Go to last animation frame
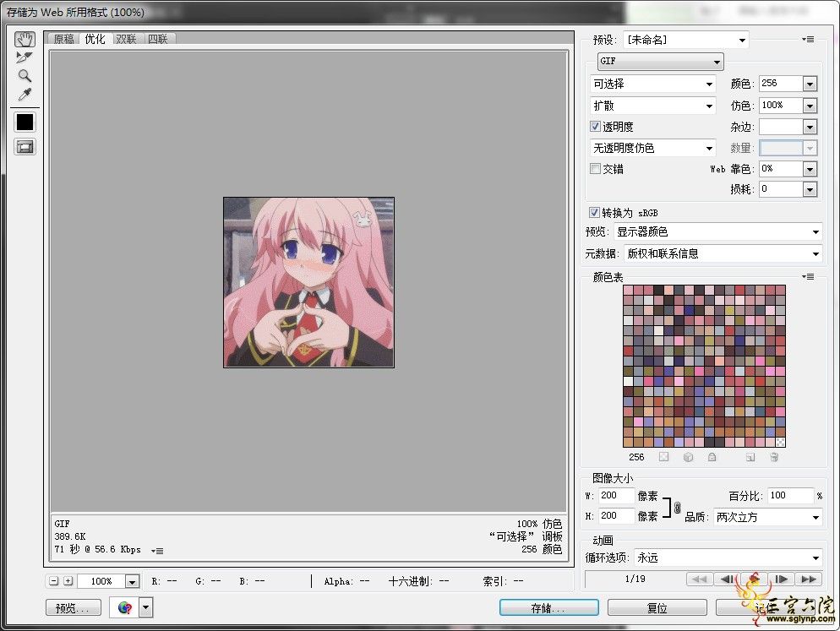 click(x=809, y=579)
